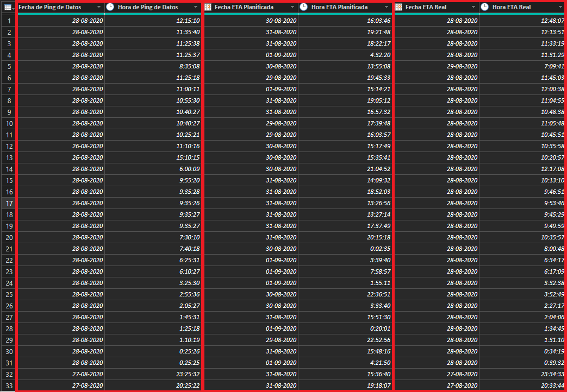Click date type icon of Fecha ETA Planificada
Viewport: 567px width, 392px height.
(208, 7)
